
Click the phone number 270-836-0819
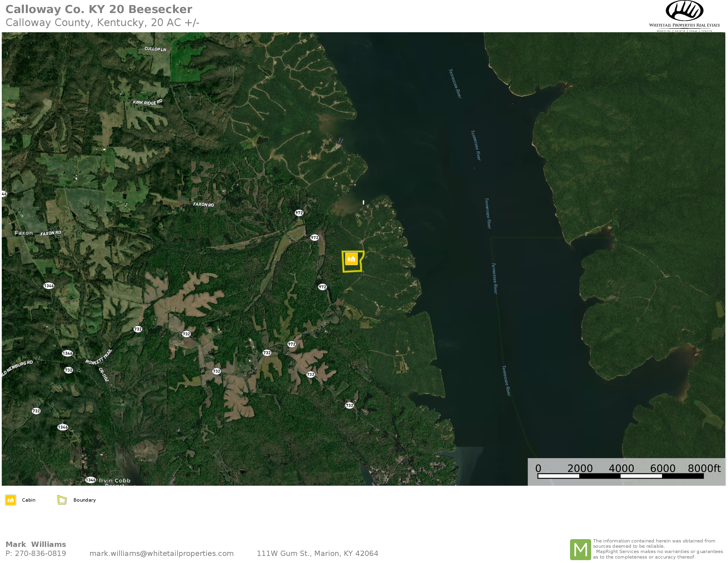coord(40,553)
